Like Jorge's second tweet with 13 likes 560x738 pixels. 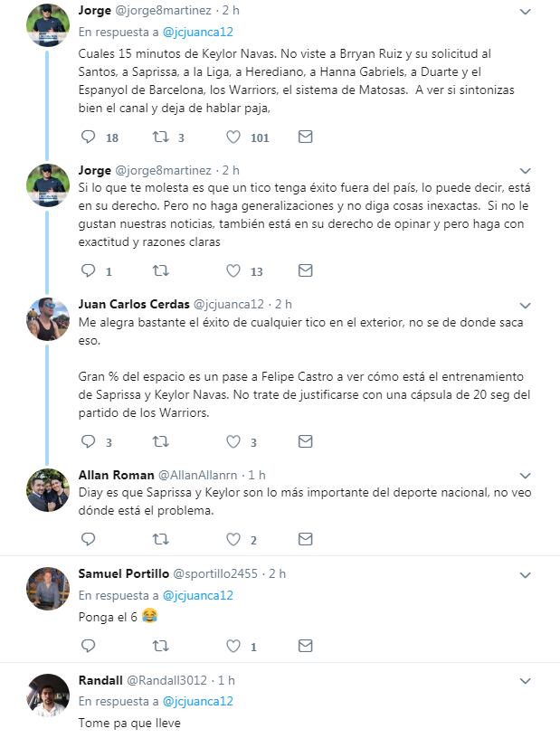tap(233, 270)
